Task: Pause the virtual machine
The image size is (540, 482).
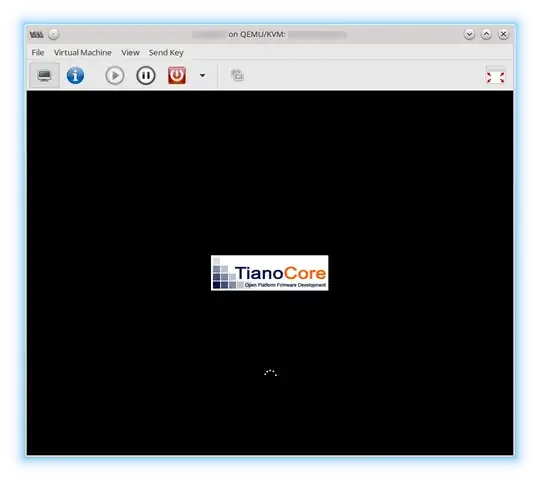Action: tap(146, 75)
